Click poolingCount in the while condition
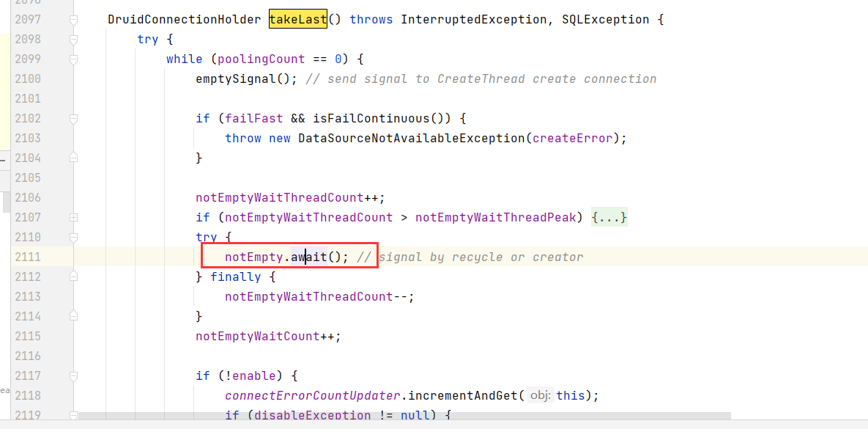This screenshot has height=429, width=868. 261,59
